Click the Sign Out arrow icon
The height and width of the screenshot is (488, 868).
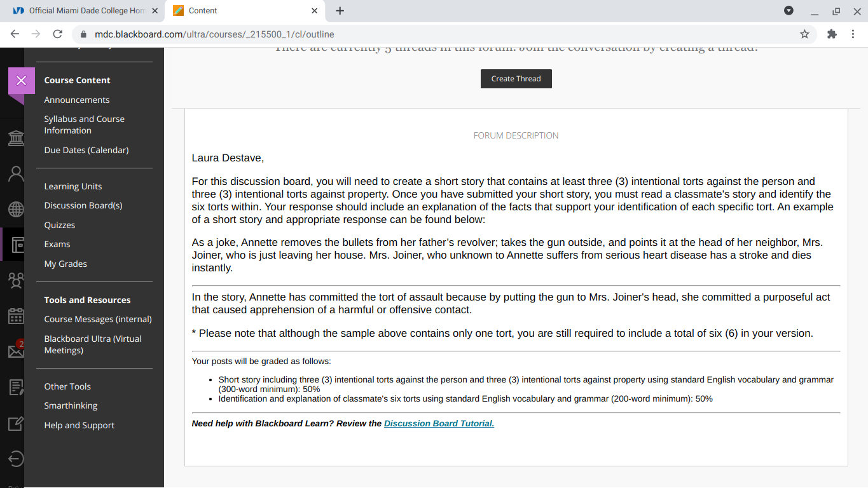coord(15,459)
